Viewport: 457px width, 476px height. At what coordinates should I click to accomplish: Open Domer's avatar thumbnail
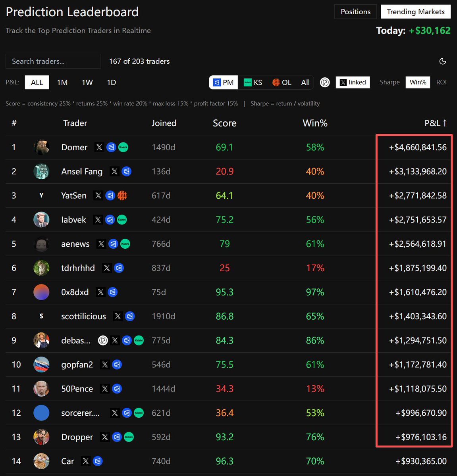click(x=41, y=147)
